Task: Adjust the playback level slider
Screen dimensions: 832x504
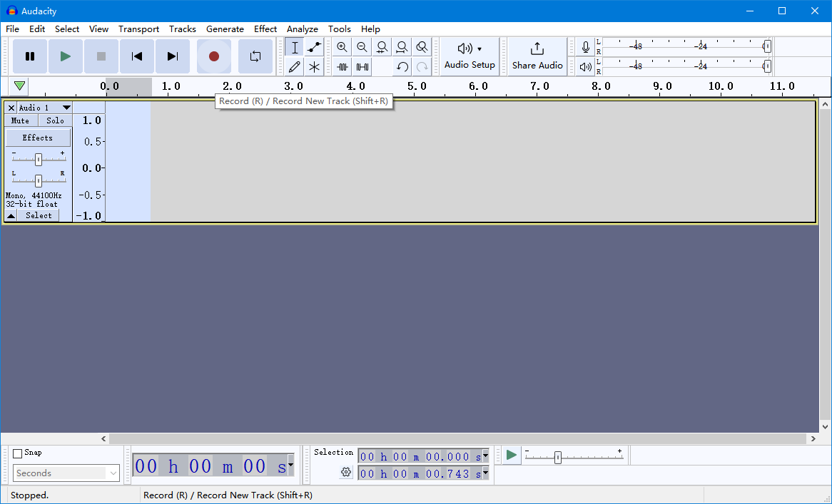Action: tap(767, 67)
